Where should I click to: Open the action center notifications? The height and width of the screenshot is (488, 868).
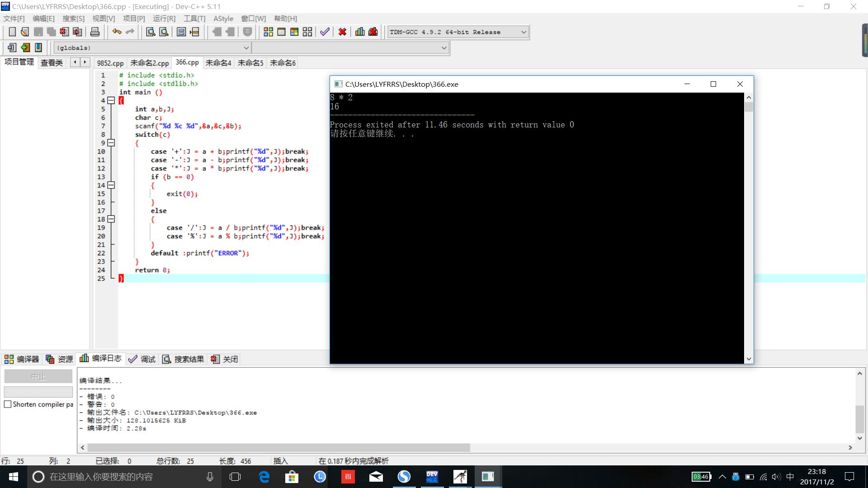coord(849,477)
